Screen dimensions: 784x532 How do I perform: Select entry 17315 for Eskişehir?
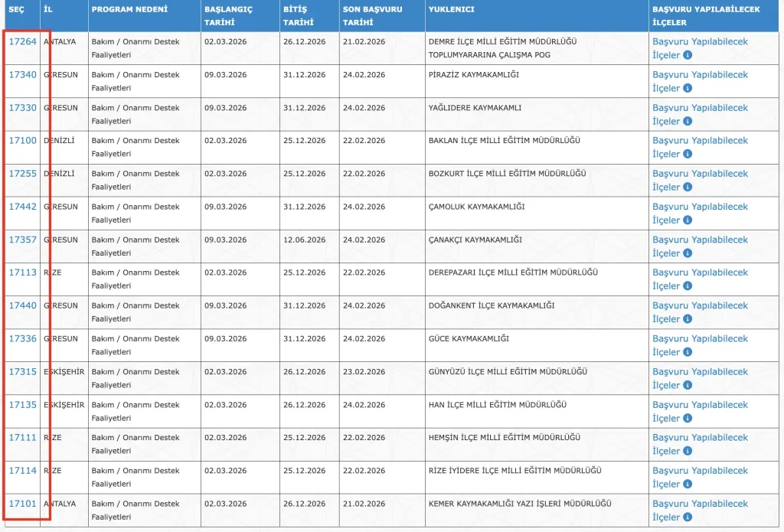point(22,372)
